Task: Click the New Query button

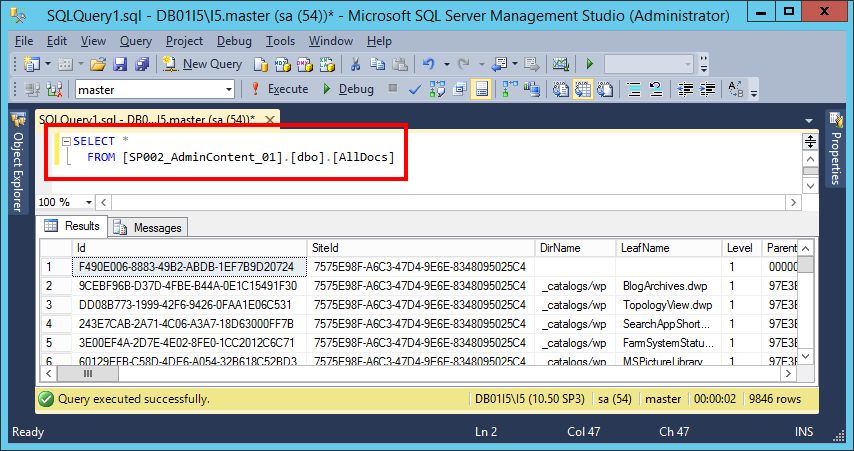Action: coord(202,64)
